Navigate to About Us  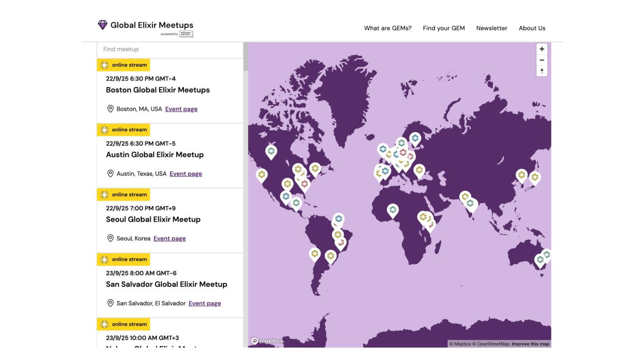pyautogui.click(x=532, y=28)
